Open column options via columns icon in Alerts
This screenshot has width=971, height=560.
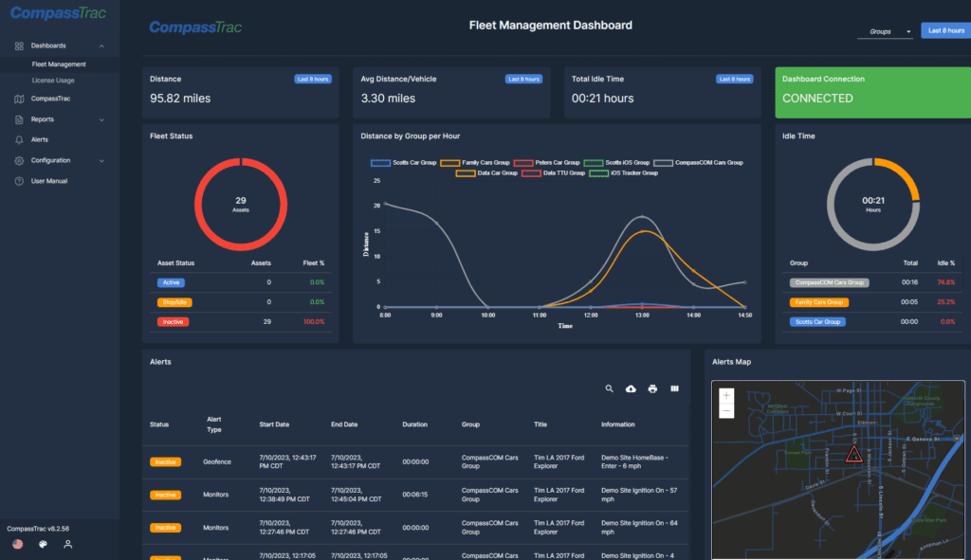673,389
